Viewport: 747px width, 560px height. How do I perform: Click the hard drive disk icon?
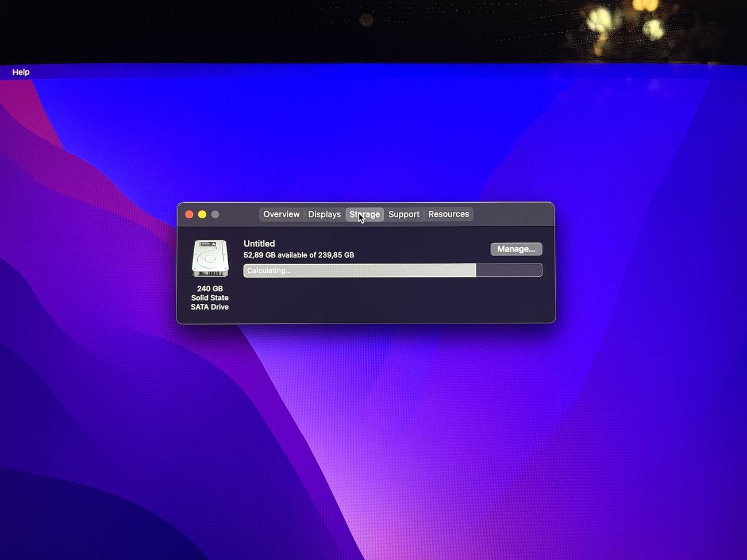[210, 258]
